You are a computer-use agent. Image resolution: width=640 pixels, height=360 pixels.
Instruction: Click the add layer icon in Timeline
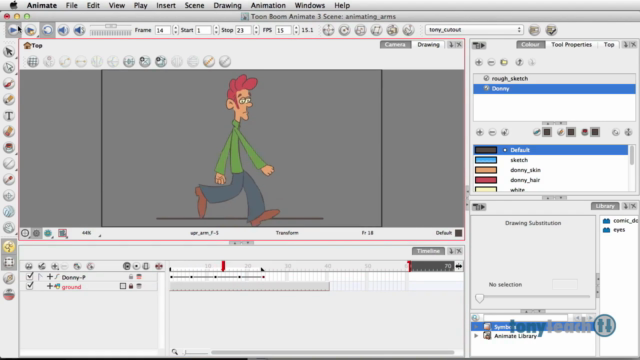[x=54, y=267]
